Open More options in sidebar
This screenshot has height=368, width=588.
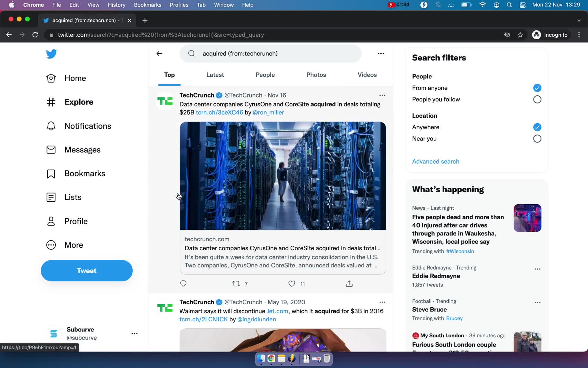(65, 245)
